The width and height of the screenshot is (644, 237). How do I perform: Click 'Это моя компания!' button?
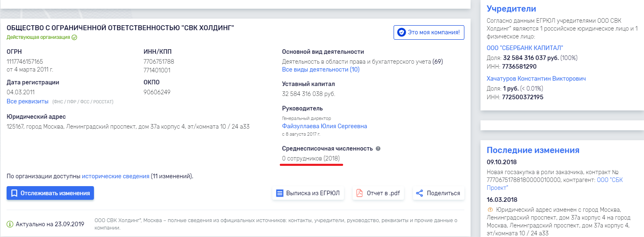(x=429, y=32)
